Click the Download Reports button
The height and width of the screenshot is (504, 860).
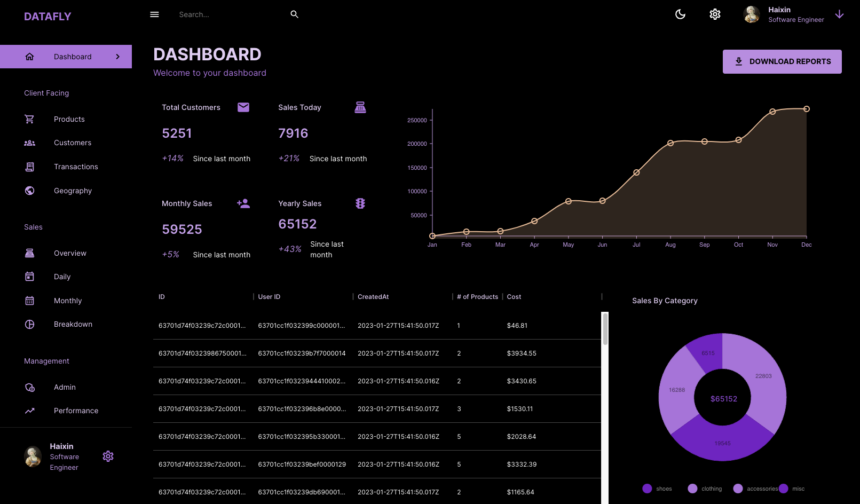[x=782, y=61]
